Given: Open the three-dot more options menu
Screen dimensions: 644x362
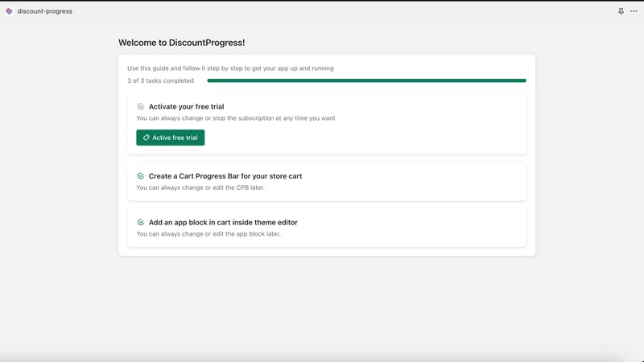Looking at the screenshot, I should click(x=634, y=11).
